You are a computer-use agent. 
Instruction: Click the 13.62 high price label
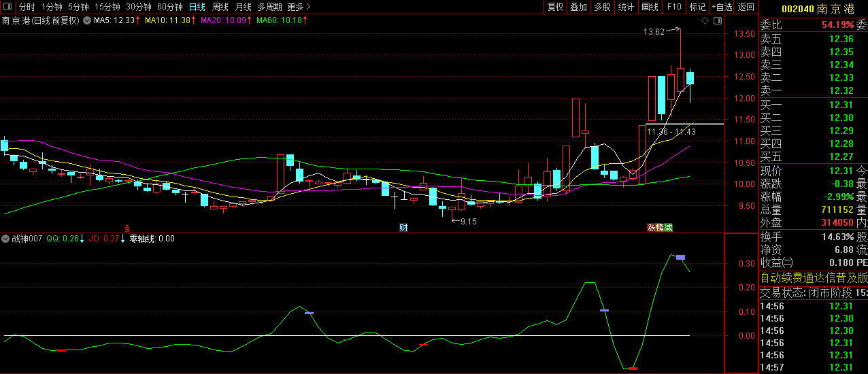pyautogui.click(x=653, y=31)
